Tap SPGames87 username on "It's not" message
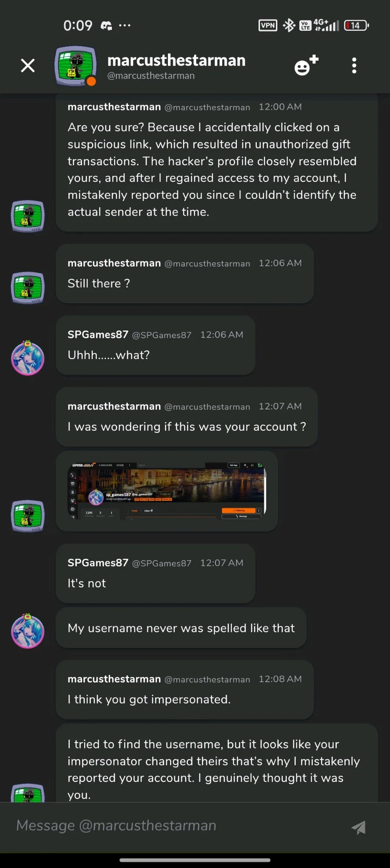The width and height of the screenshot is (390, 868). click(x=98, y=563)
